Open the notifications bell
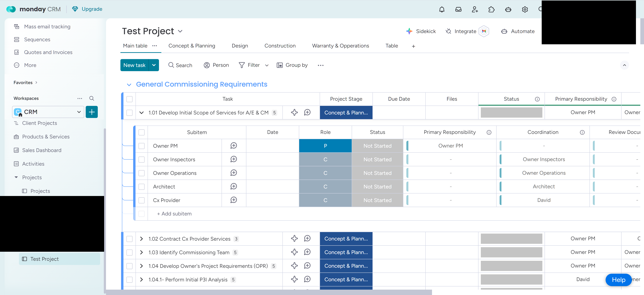The height and width of the screenshot is (295, 644). 442,10
